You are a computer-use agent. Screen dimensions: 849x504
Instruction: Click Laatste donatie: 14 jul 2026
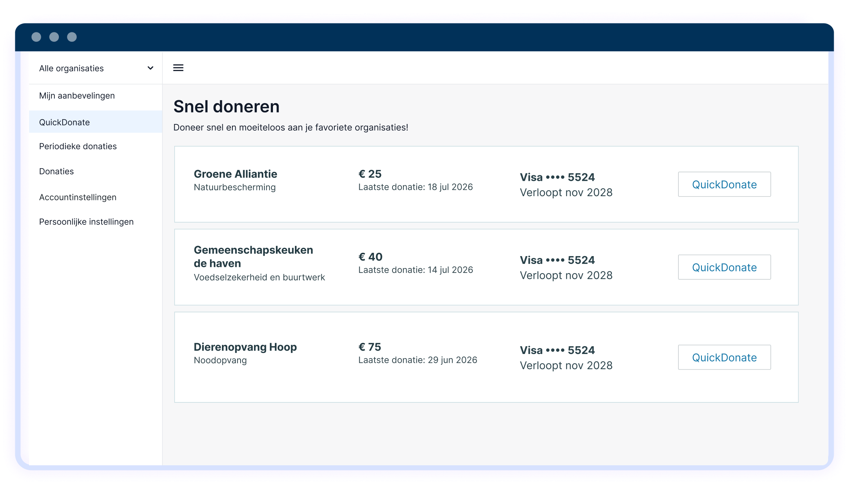click(416, 270)
